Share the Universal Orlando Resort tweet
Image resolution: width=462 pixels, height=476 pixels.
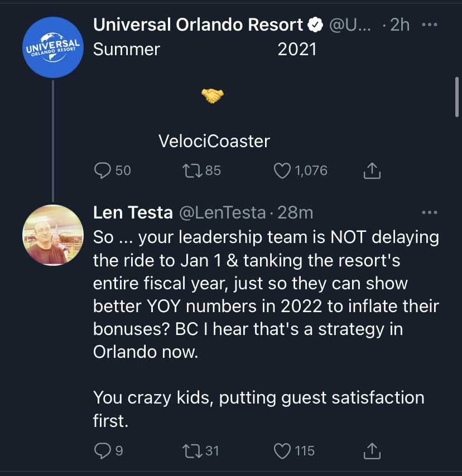[372, 171]
